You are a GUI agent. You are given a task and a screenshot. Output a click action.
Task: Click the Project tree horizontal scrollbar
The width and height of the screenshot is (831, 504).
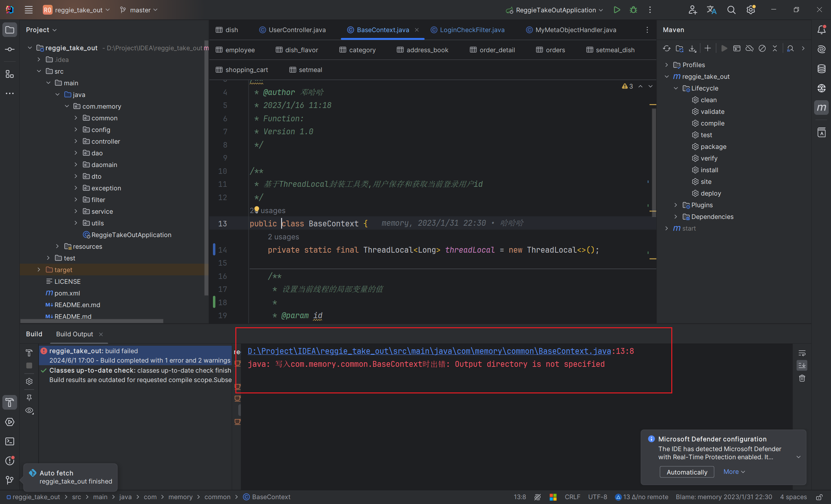pos(92,321)
